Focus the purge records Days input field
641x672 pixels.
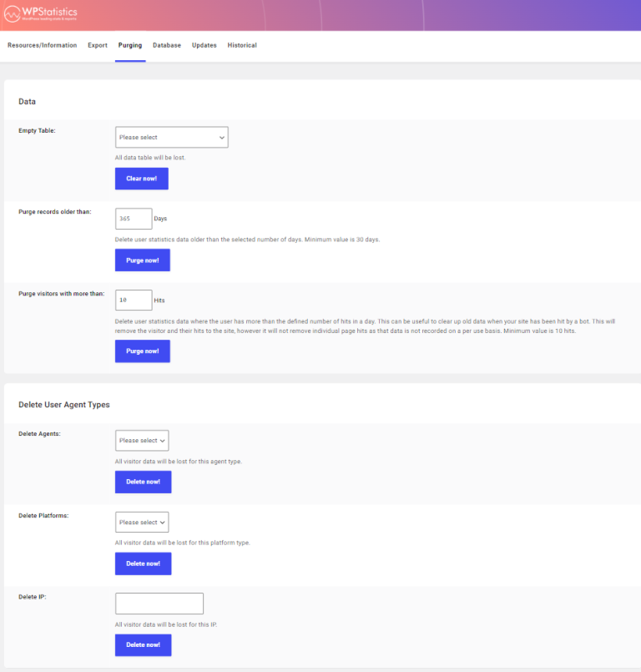[x=134, y=219]
